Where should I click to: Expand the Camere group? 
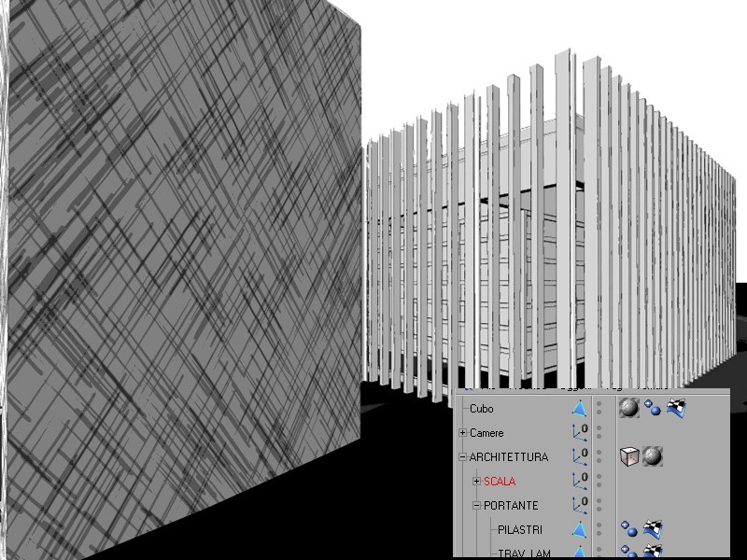click(462, 433)
